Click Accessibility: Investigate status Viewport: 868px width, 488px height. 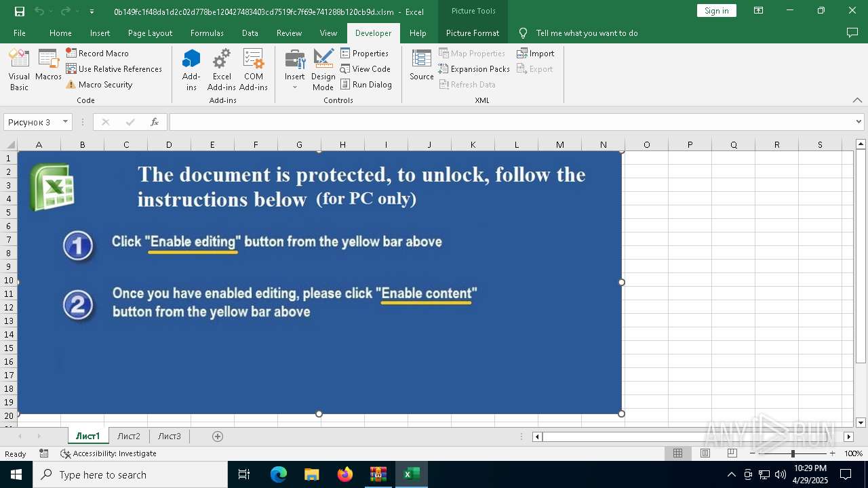108,453
